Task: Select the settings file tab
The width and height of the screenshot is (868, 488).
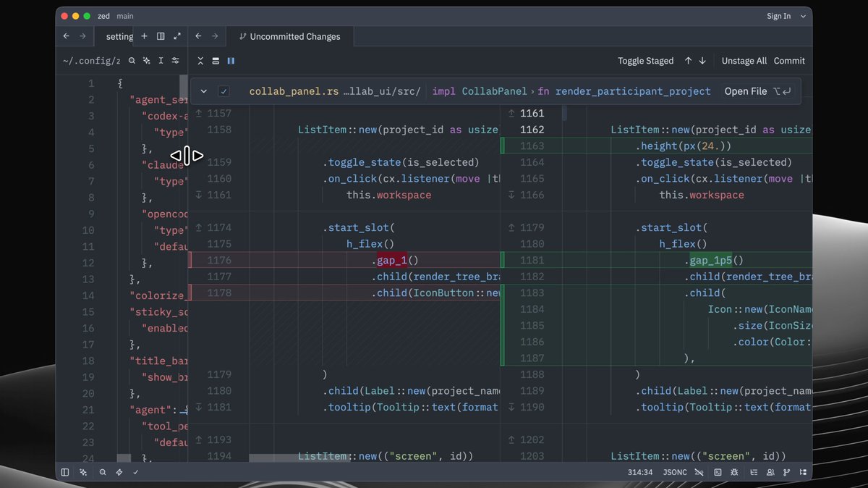Action: coord(119,36)
